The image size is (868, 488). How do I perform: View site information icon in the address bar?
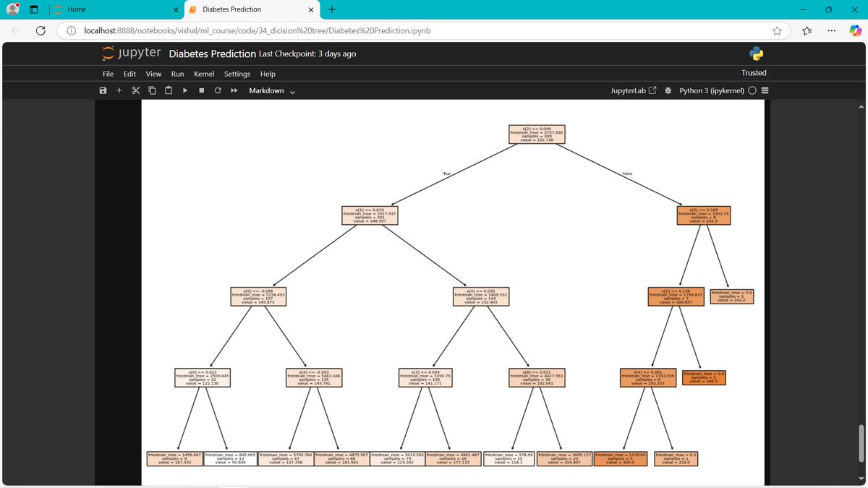click(x=72, y=30)
